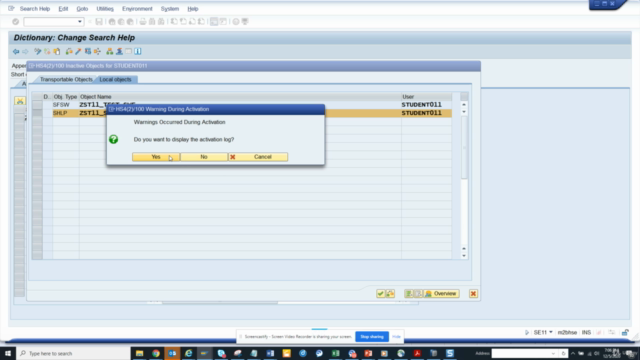Open Outlook from the taskbar

172,353
